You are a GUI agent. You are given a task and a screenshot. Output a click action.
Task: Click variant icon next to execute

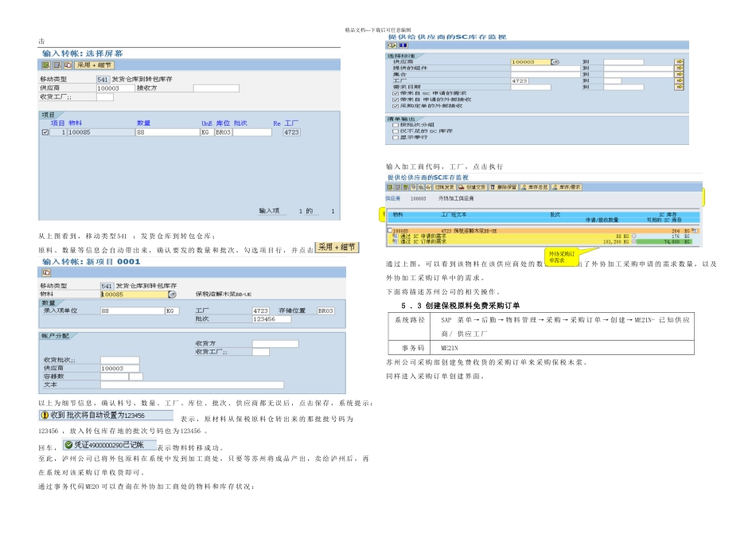pyautogui.click(x=403, y=45)
